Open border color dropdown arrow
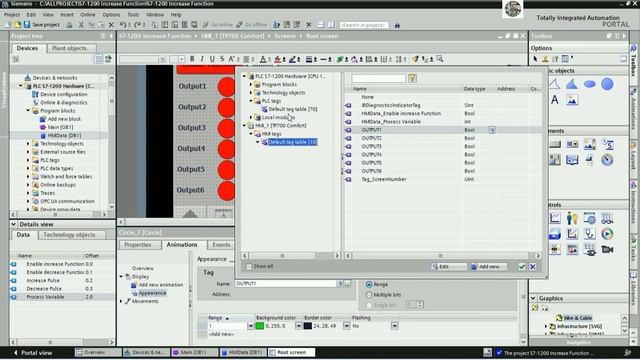The height and width of the screenshot is (360, 640). click(347, 326)
